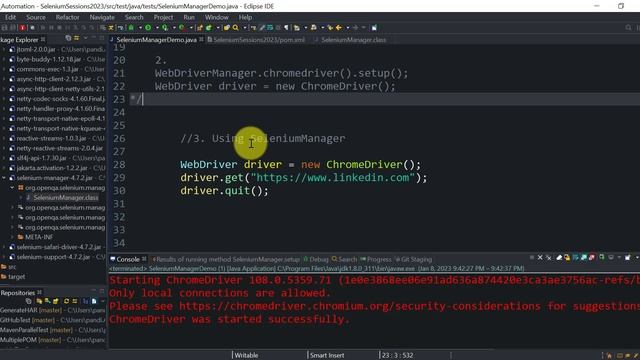Open the Progress tab in bottom panel

pos(376,259)
